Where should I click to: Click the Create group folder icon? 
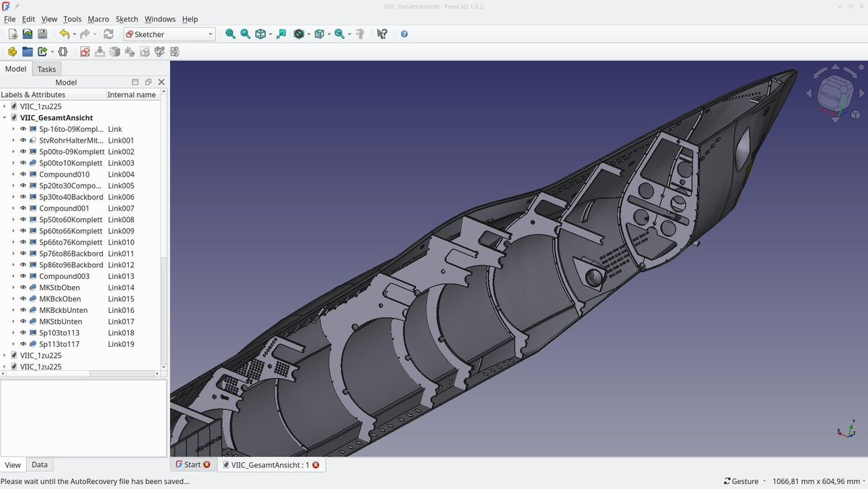pyautogui.click(x=28, y=52)
